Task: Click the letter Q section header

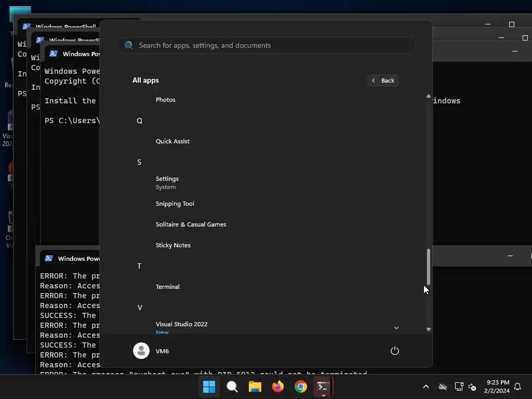Action: (139, 121)
